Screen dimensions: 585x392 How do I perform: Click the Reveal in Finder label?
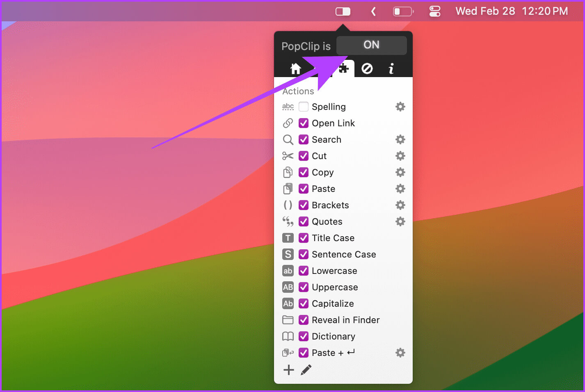346,320
